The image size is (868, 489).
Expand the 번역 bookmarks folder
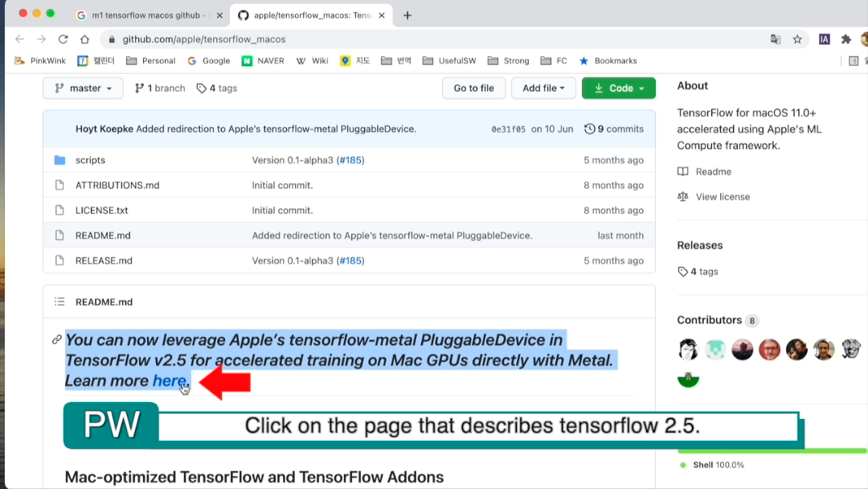[396, 61]
